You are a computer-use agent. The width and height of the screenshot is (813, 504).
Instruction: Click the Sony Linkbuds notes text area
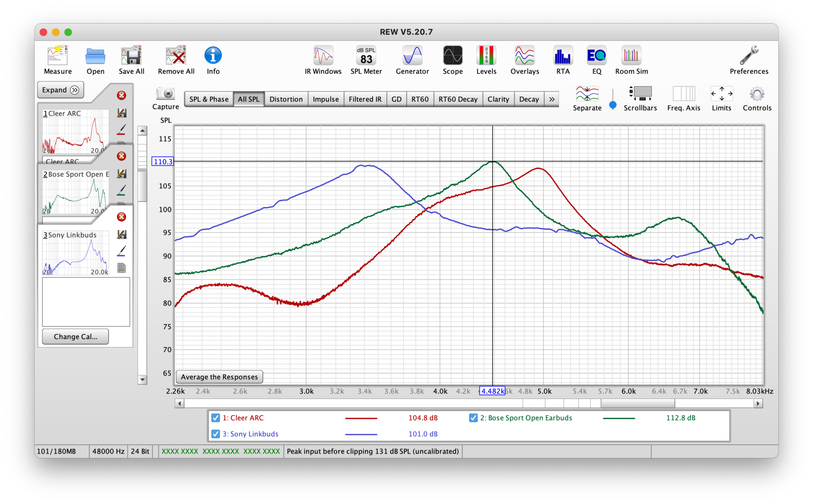point(86,302)
